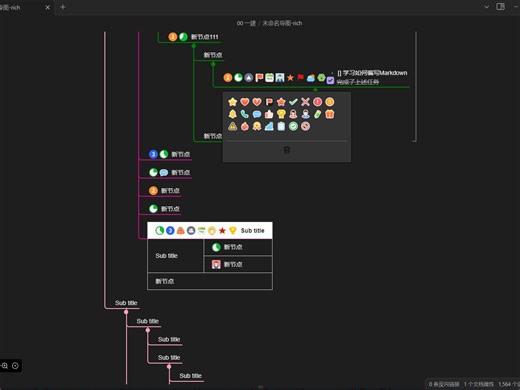This screenshot has width=520, height=390.
Task: Click green hexagon icon on Markdown node
Action: [321, 78]
